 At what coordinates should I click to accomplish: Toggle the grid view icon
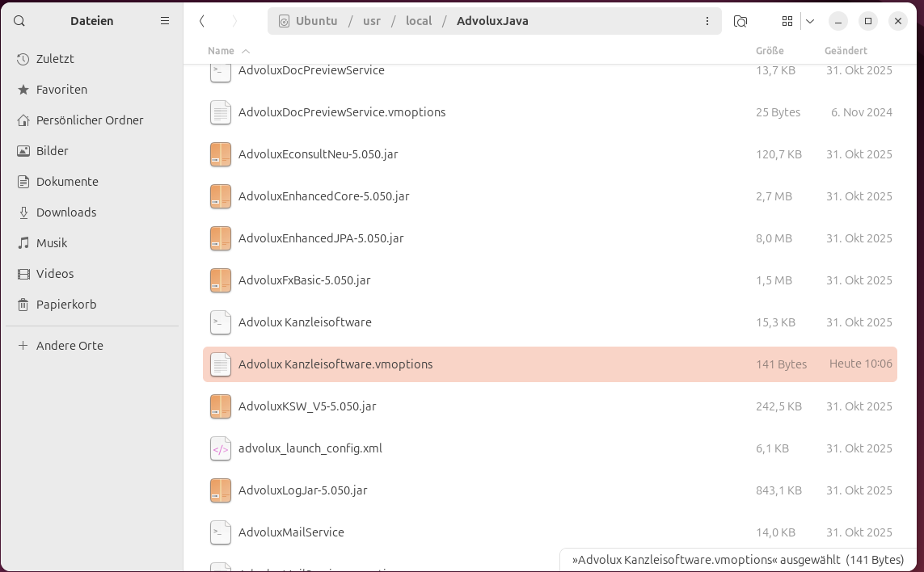point(787,21)
